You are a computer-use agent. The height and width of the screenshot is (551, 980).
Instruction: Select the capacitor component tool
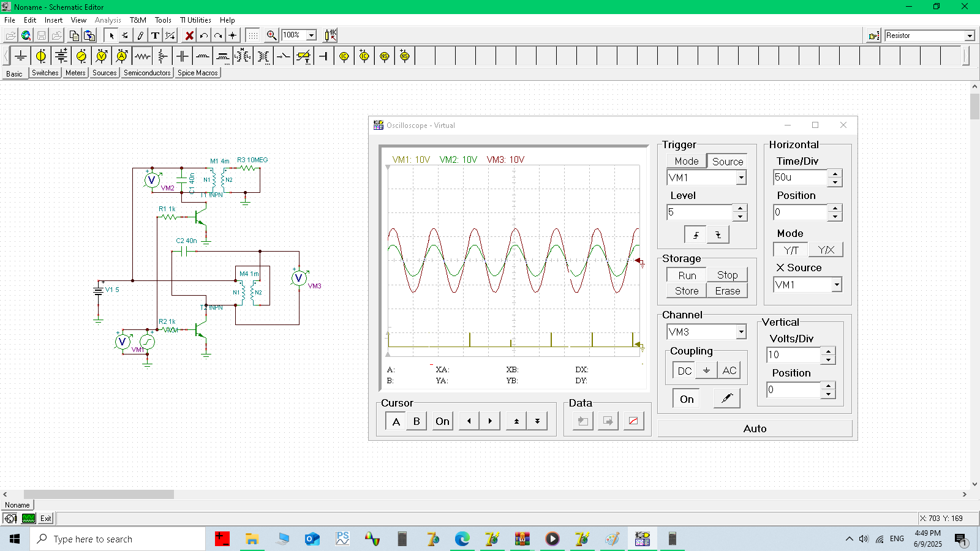point(183,56)
